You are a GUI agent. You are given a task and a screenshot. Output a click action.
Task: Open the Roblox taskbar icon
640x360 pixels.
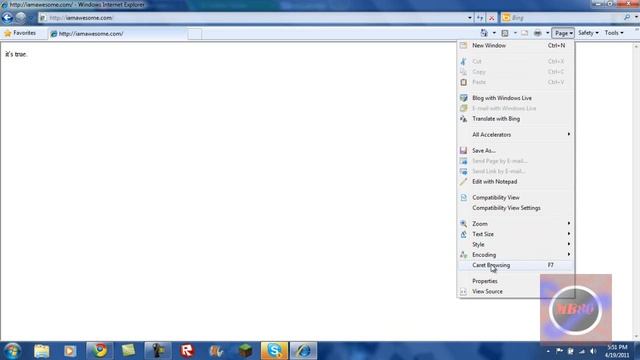point(187,351)
